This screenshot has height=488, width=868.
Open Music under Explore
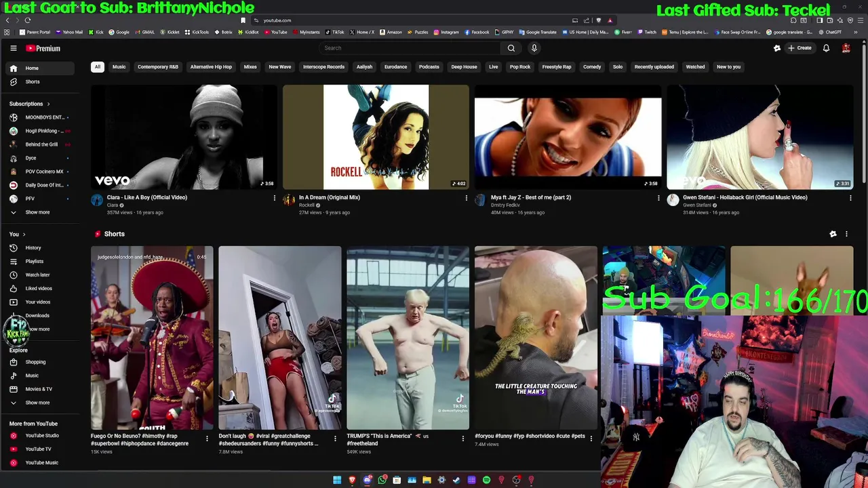[x=40, y=375]
